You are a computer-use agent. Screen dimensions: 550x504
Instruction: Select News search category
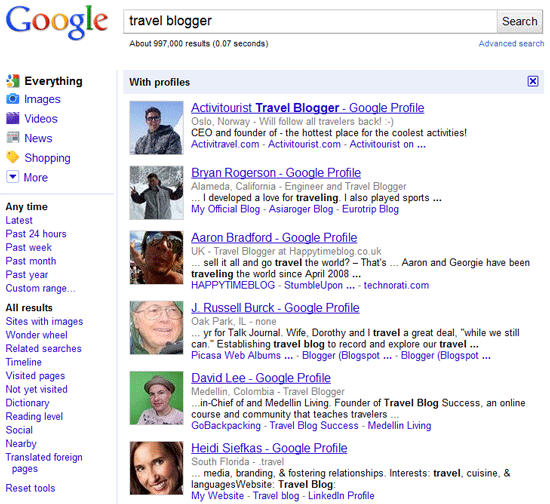[38, 138]
